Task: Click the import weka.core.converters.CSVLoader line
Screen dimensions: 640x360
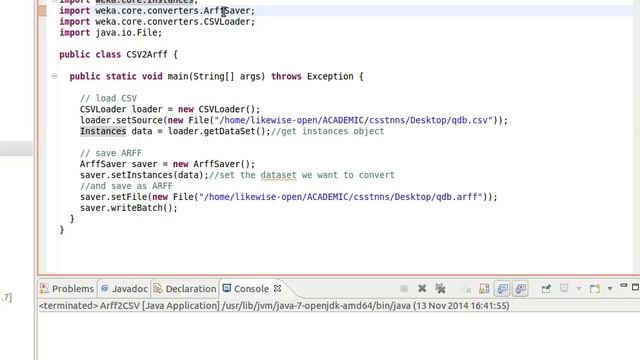Action: (x=157, y=22)
